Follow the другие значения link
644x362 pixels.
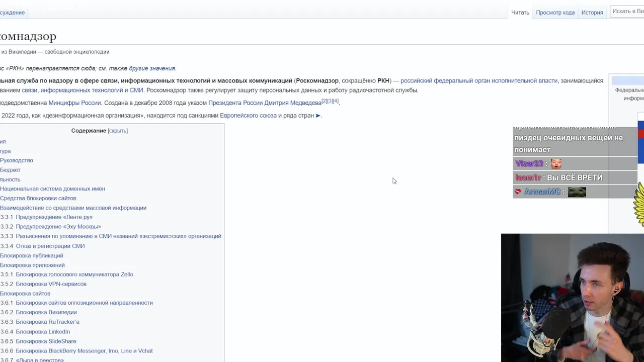(x=152, y=68)
